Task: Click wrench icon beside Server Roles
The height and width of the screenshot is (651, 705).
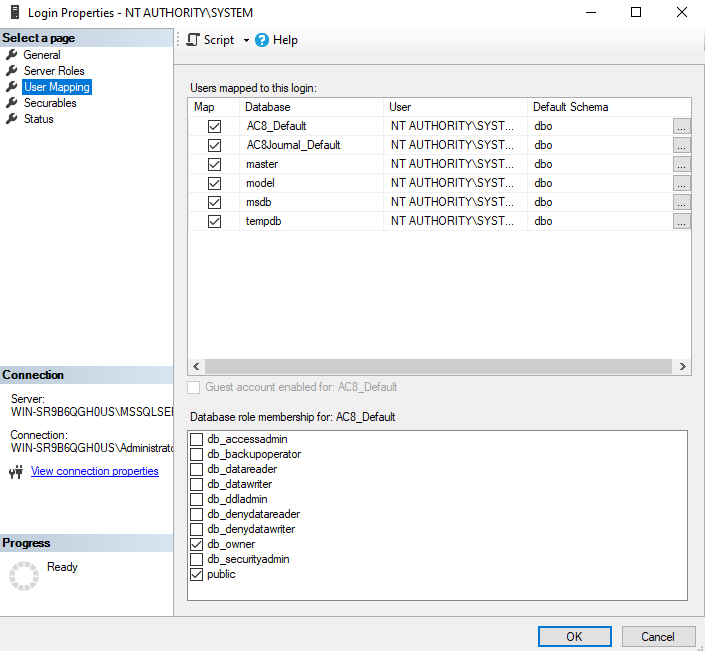Action: (12, 71)
